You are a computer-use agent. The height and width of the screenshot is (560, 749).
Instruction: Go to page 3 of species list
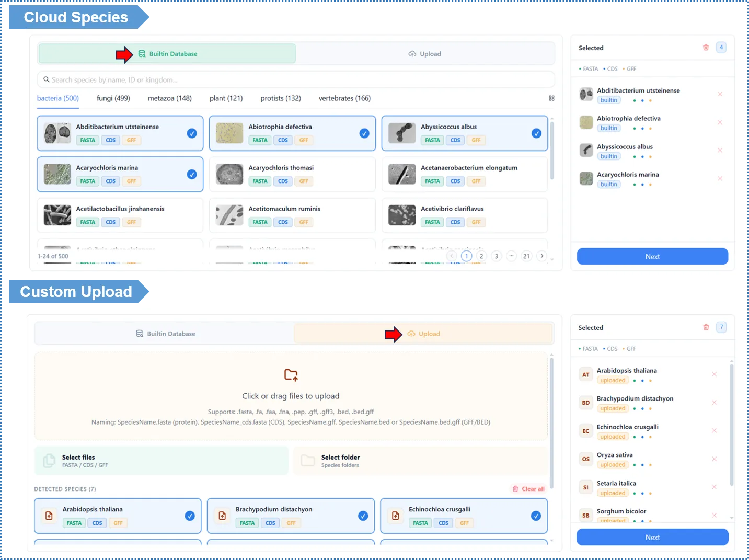[496, 256]
